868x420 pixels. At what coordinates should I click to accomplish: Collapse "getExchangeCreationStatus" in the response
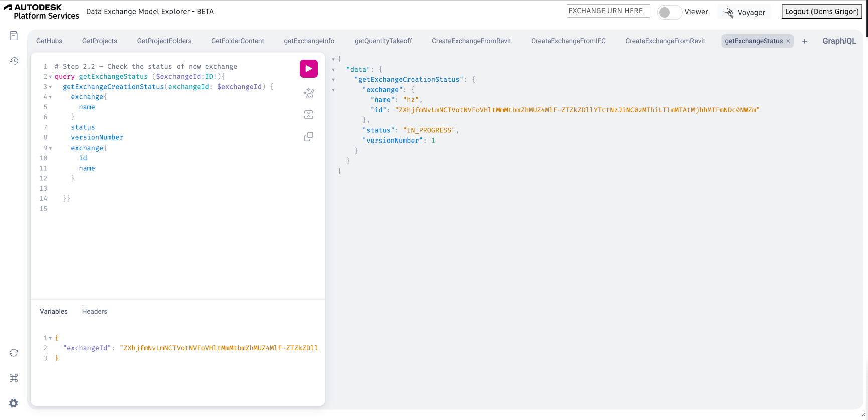(x=333, y=80)
